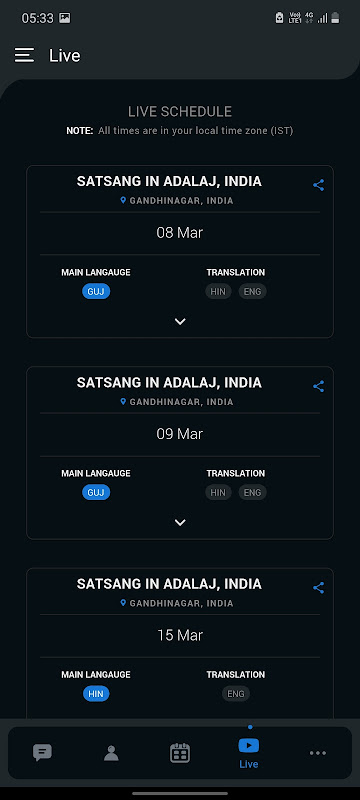The width and height of the screenshot is (360, 800).
Task: Open the calendar tab icon
Action: click(180, 753)
